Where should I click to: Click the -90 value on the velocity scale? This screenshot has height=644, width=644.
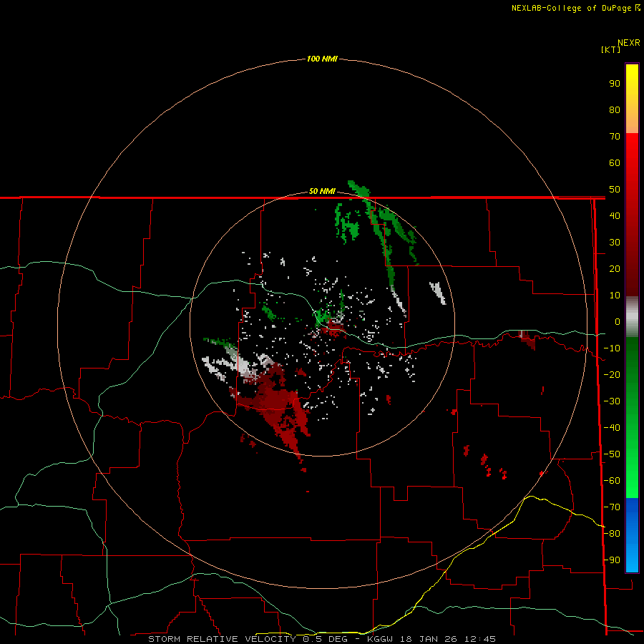click(x=612, y=560)
